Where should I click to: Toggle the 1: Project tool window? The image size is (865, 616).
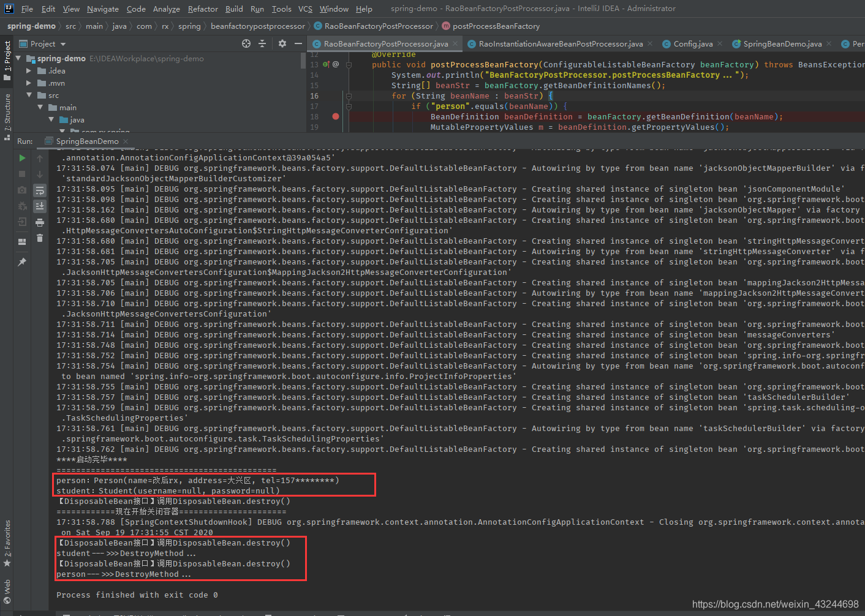pos(7,61)
